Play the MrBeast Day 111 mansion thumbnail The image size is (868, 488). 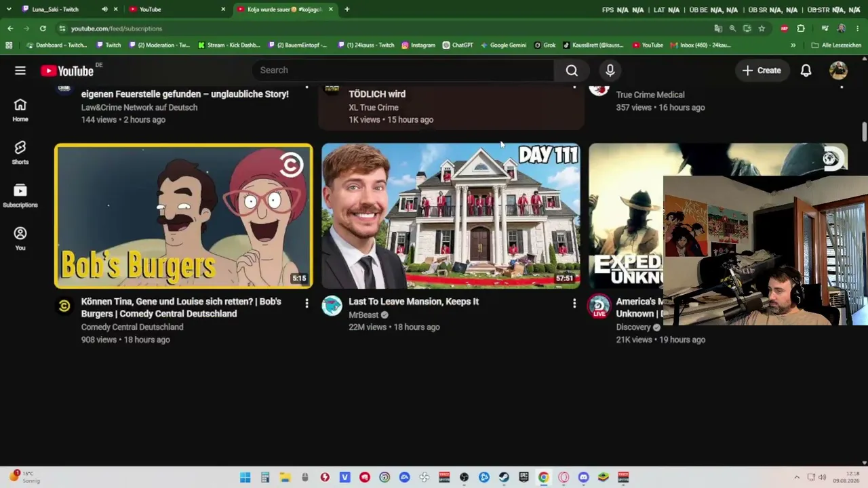click(451, 216)
